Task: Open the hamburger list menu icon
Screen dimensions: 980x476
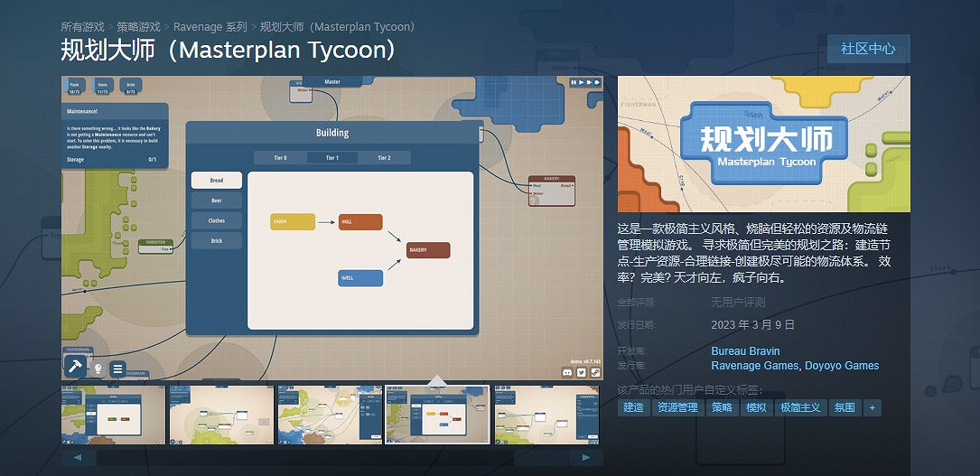Action: pyautogui.click(x=117, y=369)
